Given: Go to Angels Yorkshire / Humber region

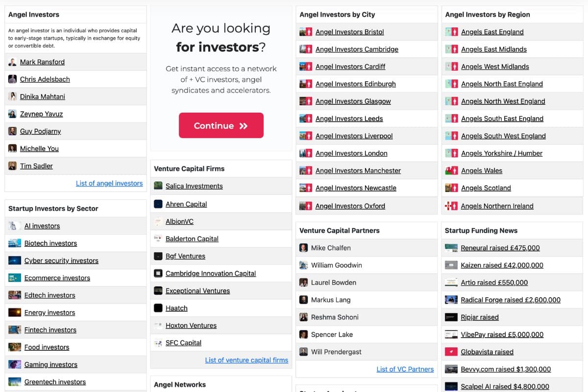Looking at the screenshot, I should (x=502, y=153).
